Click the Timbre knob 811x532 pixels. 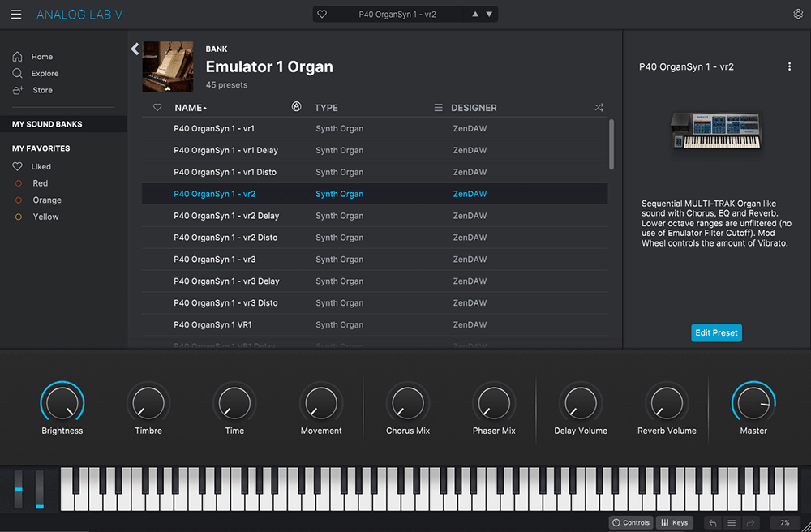(x=148, y=403)
